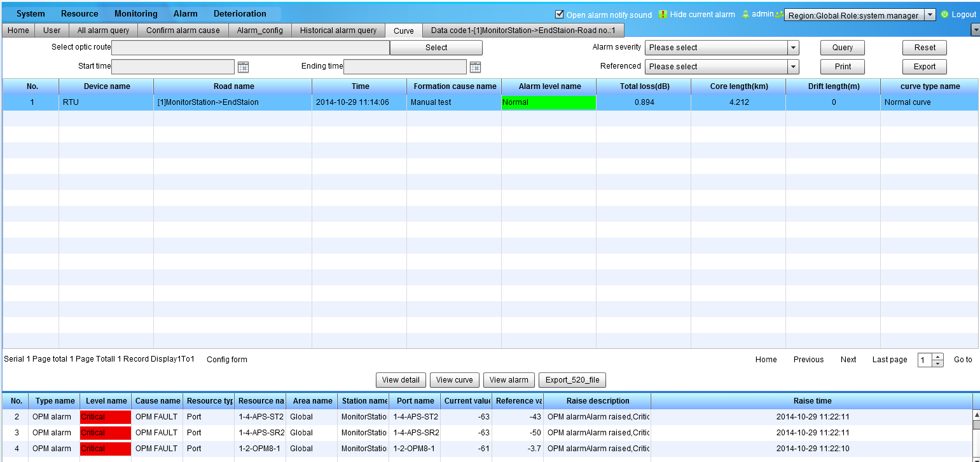Image resolution: width=980 pixels, height=462 pixels.
Task: Click raise time 2014-10-29 11:22:10 cell
Action: point(812,449)
